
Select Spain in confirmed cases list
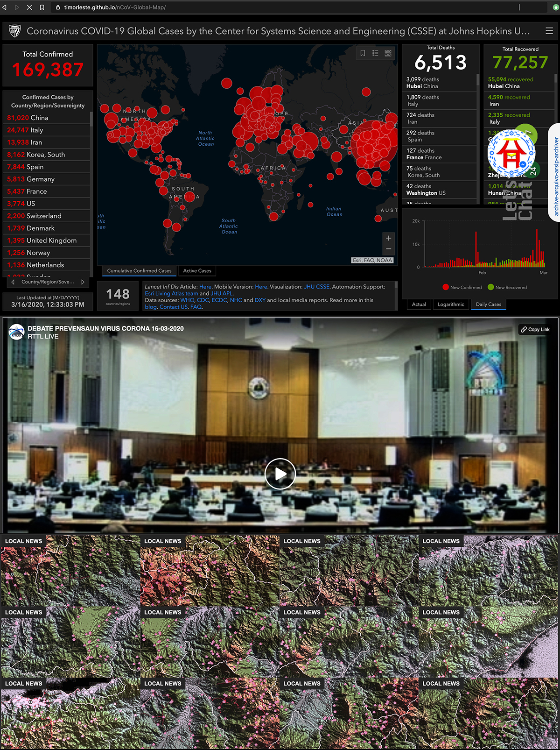point(46,167)
